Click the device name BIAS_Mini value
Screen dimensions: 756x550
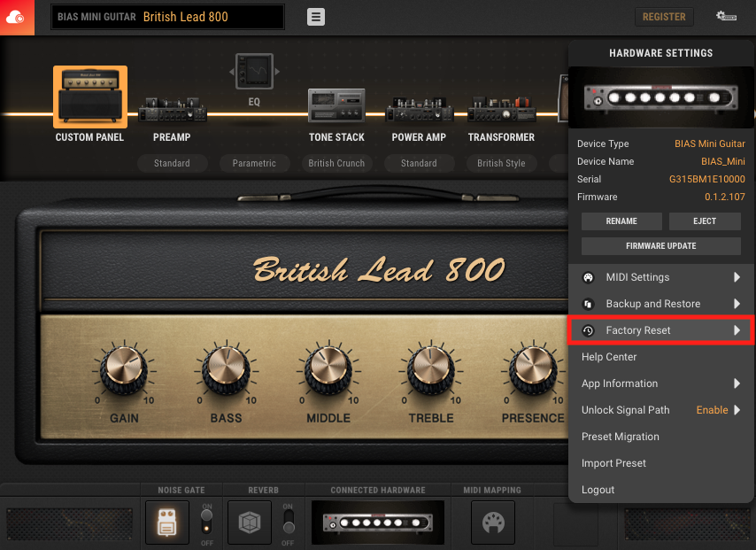tap(722, 161)
